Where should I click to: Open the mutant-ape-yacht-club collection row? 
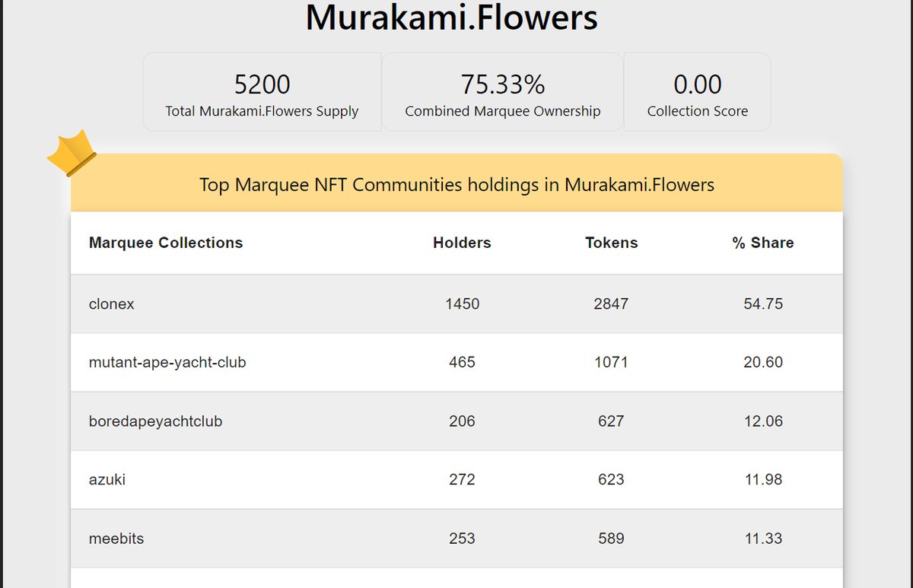pos(456,362)
